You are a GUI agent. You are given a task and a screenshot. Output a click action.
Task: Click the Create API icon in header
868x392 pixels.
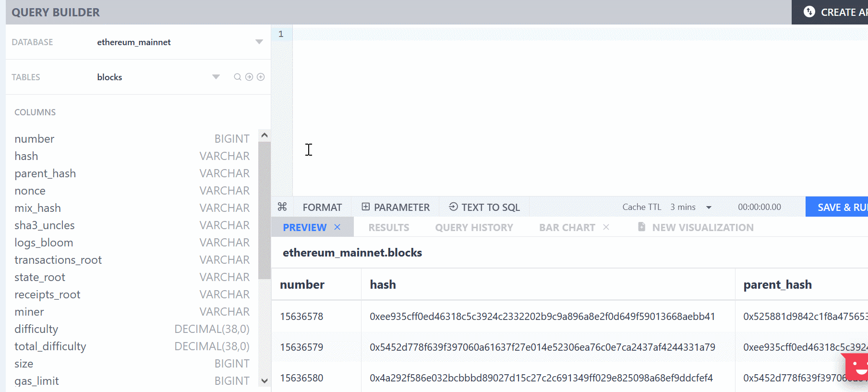tap(809, 12)
